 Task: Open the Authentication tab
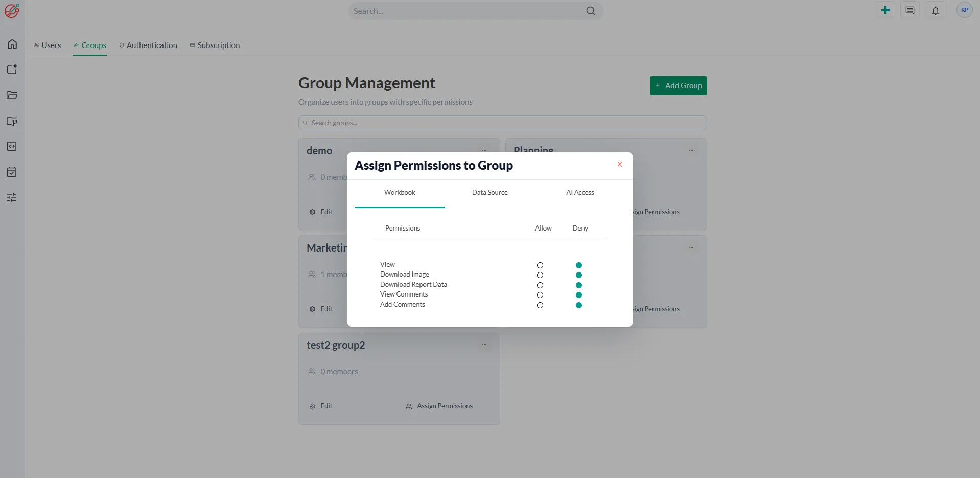click(x=148, y=45)
